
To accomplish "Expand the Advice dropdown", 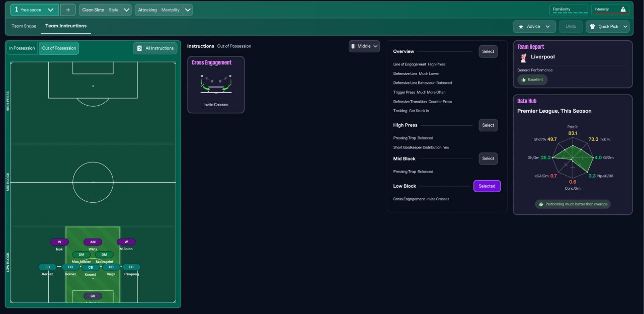I will [534, 26].
